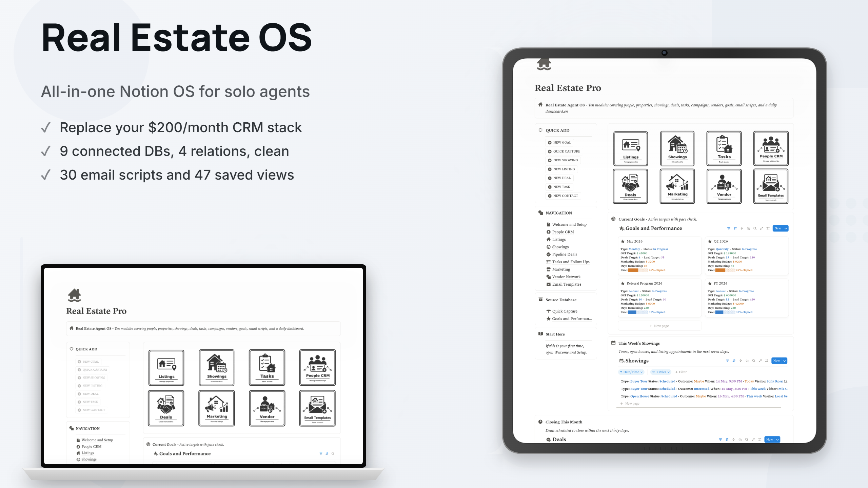Open the Deals tile on the tablet
The width and height of the screenshot is (868, 488).
(x=631, y=186)
